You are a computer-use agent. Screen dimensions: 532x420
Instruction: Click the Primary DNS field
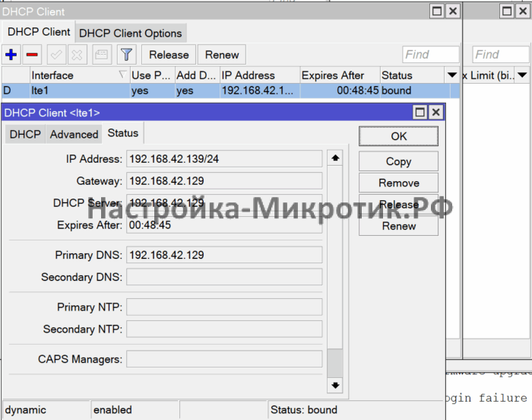(224, 255)
